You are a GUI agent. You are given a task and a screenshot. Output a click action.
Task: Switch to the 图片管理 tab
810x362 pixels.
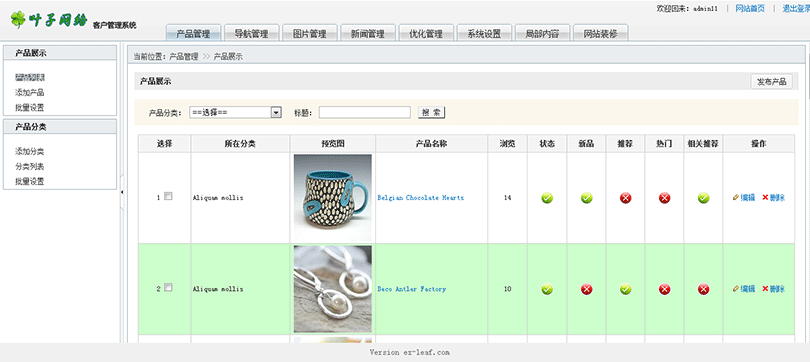[x=310, y=33]
